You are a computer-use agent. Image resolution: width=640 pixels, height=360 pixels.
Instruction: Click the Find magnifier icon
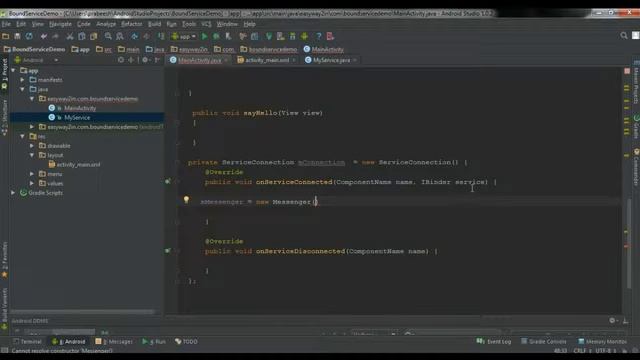coord(108,36)
